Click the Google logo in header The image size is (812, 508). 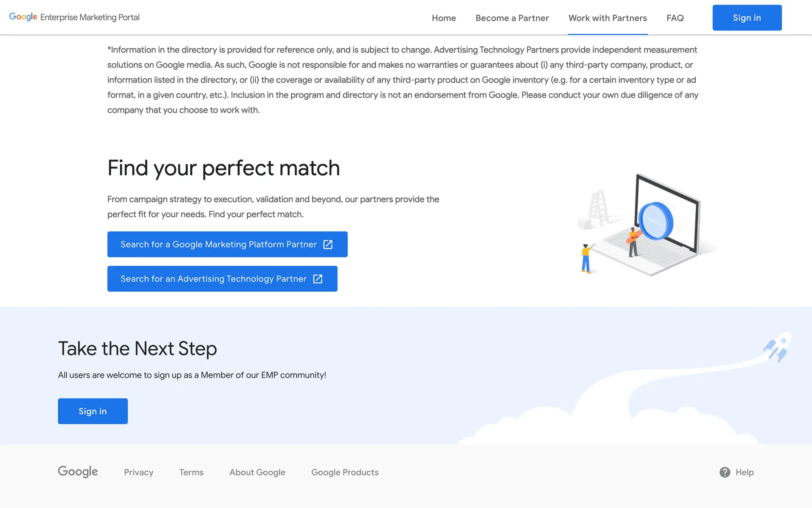(x=23, y=17)
